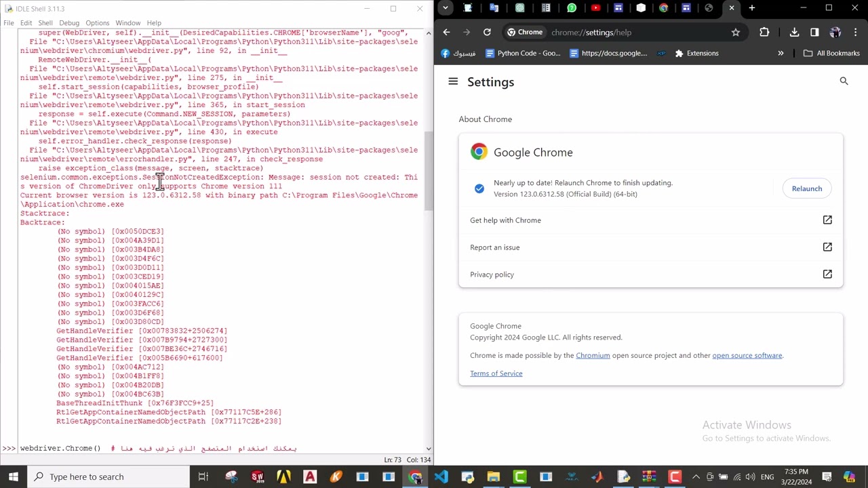Open the Terms of Service link
This screenshot has width=868, height=488.
pyautogui.click(x=496, y=373)
